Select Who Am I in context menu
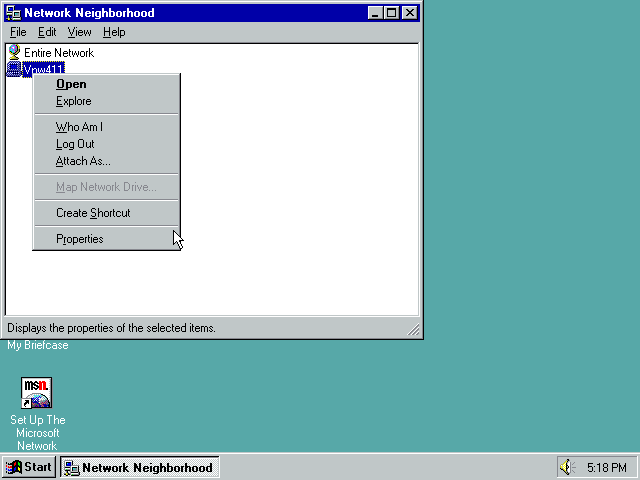This screenshot has width=640, height=480. [x=107, y=127]
